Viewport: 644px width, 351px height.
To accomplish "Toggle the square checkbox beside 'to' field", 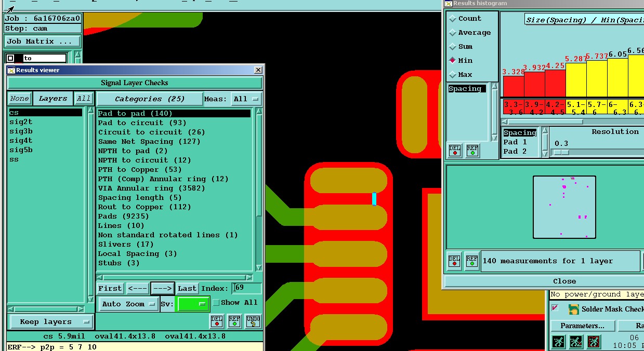I will click(10, 58).
